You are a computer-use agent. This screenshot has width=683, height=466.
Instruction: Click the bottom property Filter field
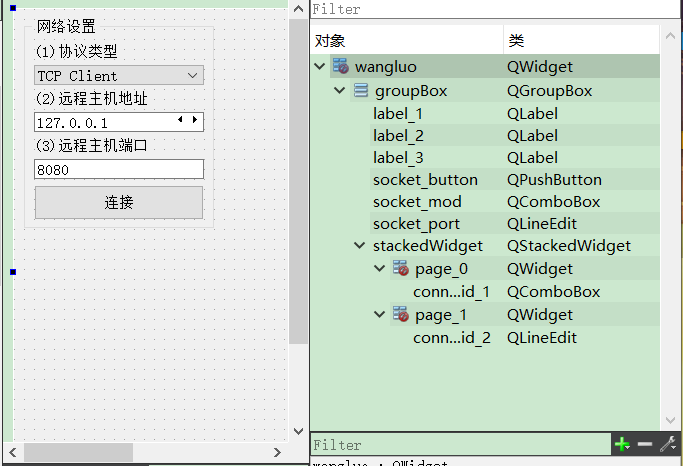click(460, 445)
